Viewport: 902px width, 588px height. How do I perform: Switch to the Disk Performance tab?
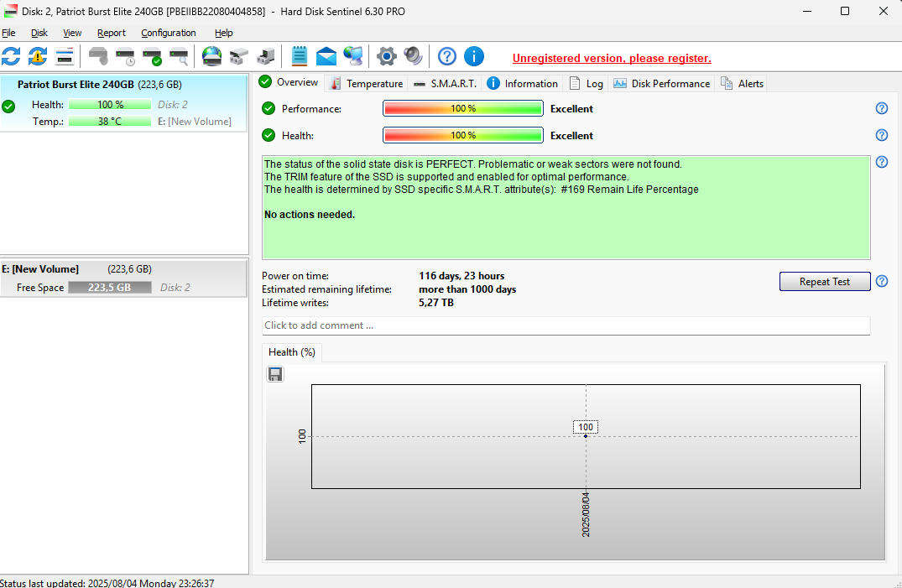pyautogui.click(x=662, y=83)
